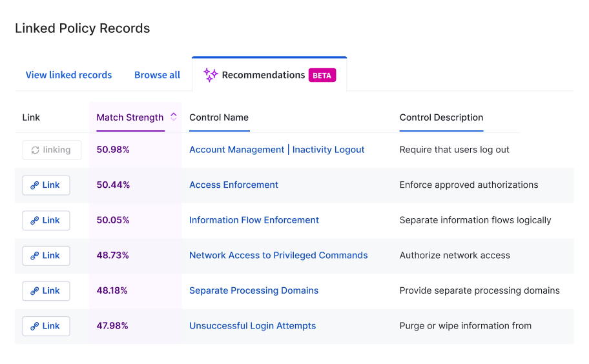Toggle the Match Strength sort arrows

coord(174,117)
